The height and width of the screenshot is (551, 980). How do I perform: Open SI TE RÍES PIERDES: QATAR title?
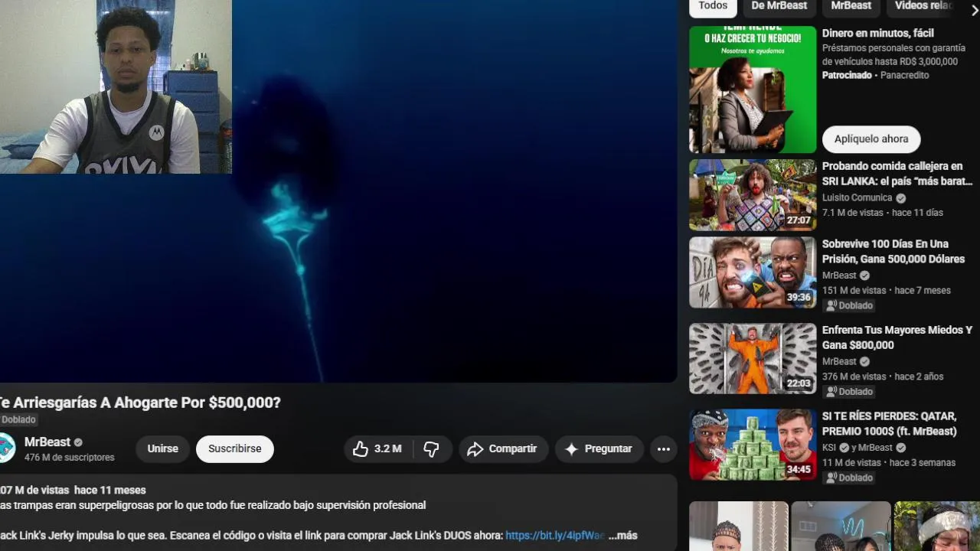890,424
